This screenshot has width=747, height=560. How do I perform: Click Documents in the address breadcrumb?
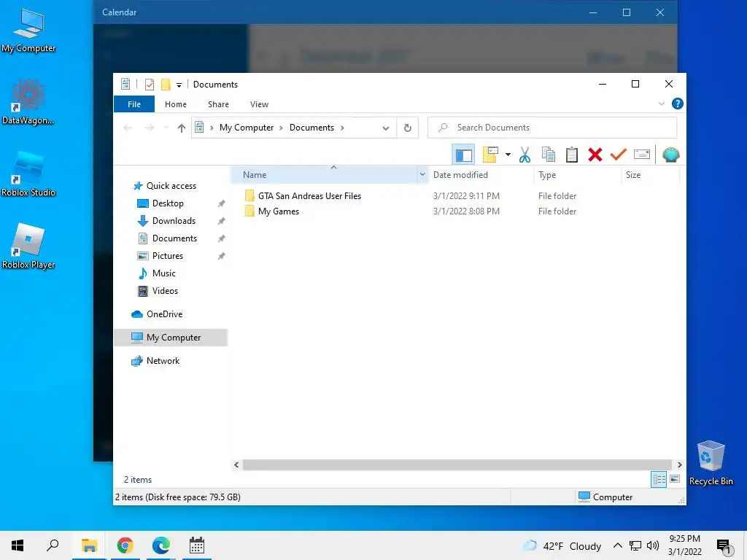pos(311,128)
